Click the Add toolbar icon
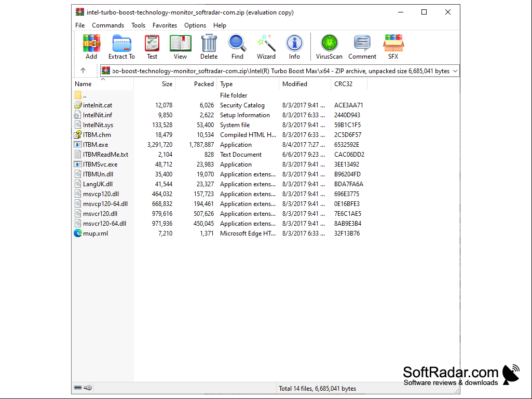The height and width of the screenshot is (399, 532). [91, 43]
